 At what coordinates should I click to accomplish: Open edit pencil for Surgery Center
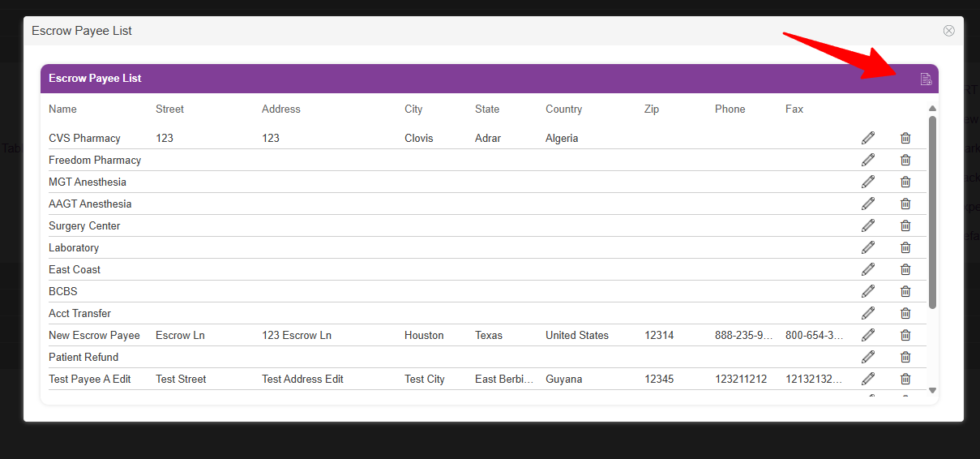[868, 225]
